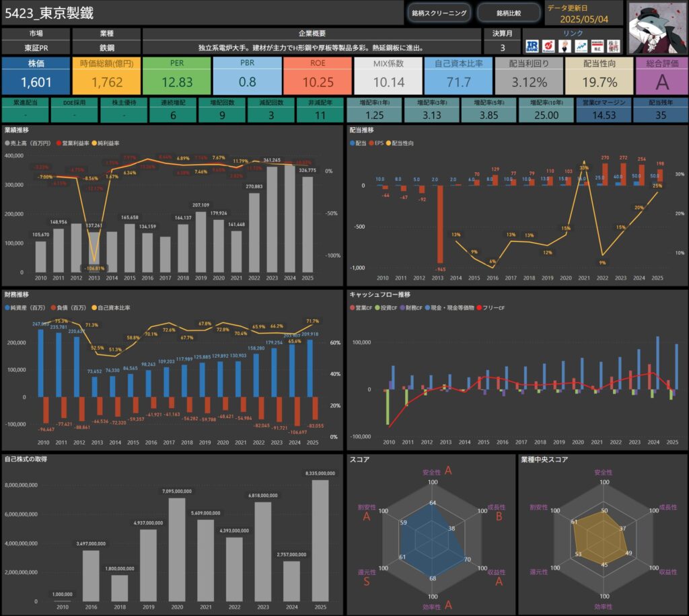Toggle the 財務CF legend dot
Image resolution: width=689 pixels, height=616 pixels.
(402, 308)
